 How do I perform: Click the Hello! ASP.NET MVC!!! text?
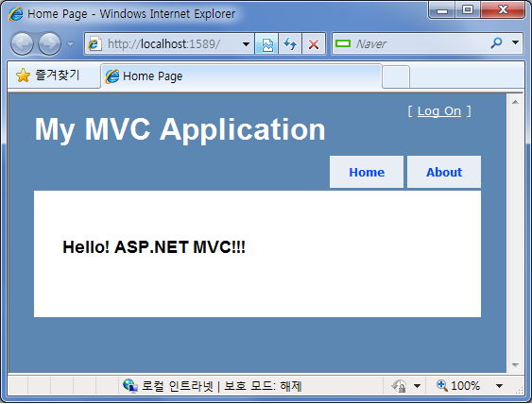click(x=154, y=247)
